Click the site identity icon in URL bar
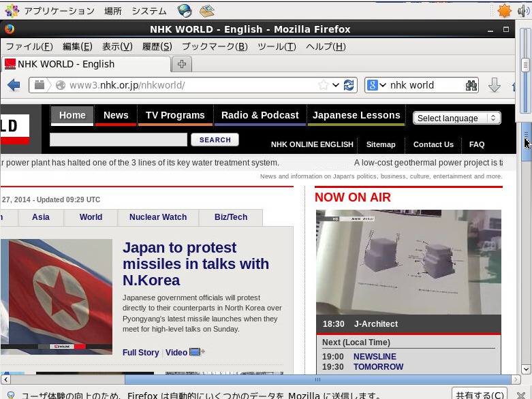This screenshot has width=532, height=399. pos(40,84)
